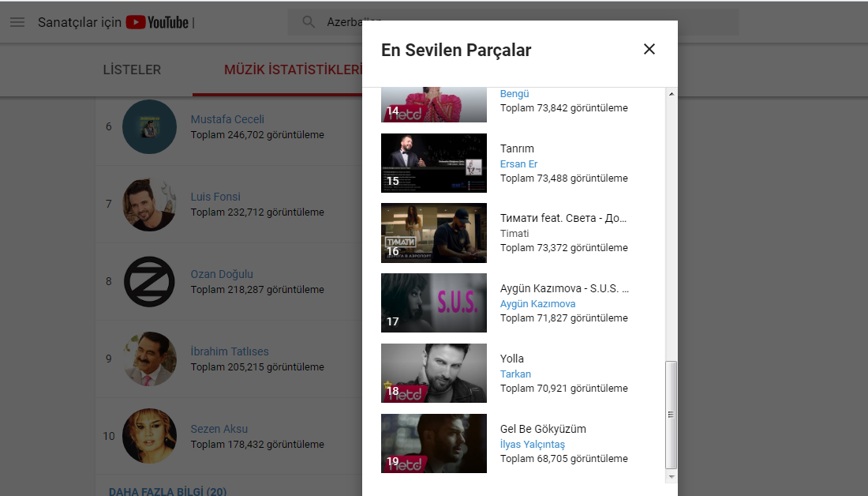Click the YouTube logo in header

coord(157,22)
